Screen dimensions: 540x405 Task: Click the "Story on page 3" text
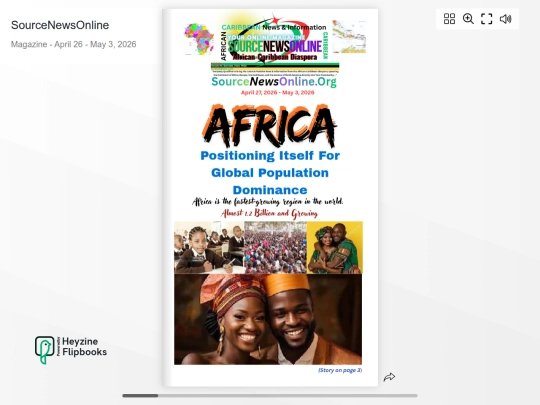(340, 370)
